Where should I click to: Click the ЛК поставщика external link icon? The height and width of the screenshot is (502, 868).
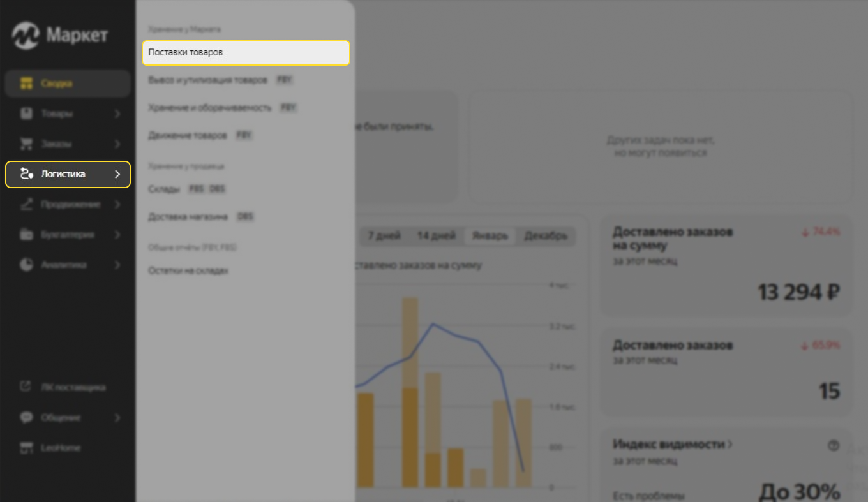[26, 387]
